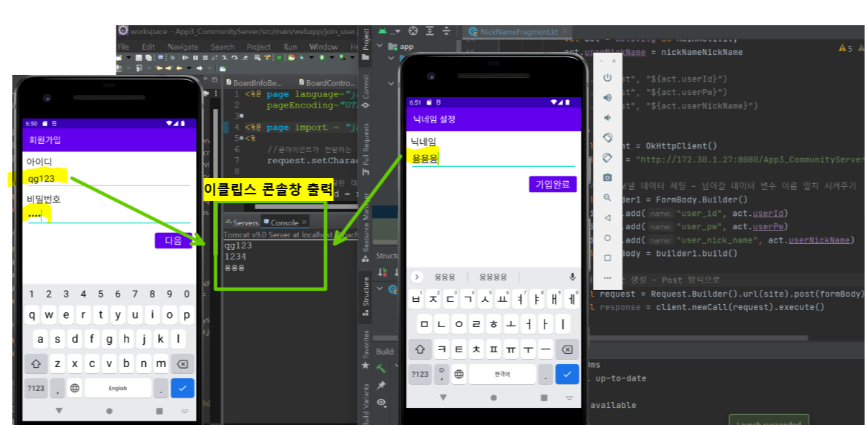The height and width of the screenshot is (425, 868).
Task: Tap the 가입완료 button on nickname screen
Action: (553, 184)
